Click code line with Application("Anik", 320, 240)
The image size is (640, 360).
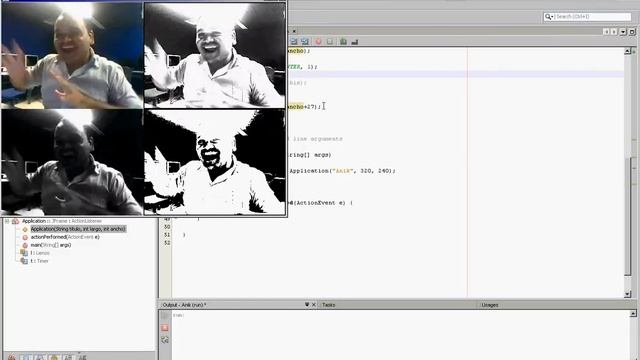click(342, 171)
